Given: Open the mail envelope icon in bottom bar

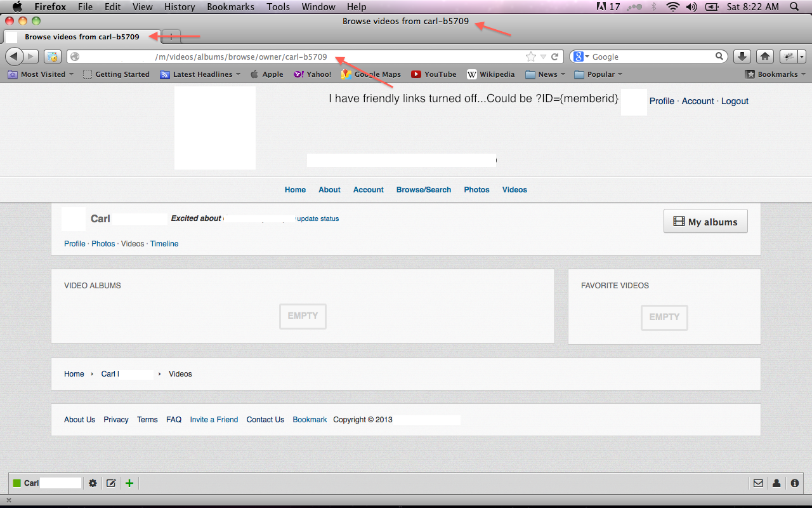Looking at the screenshot, I should point(758,483).
